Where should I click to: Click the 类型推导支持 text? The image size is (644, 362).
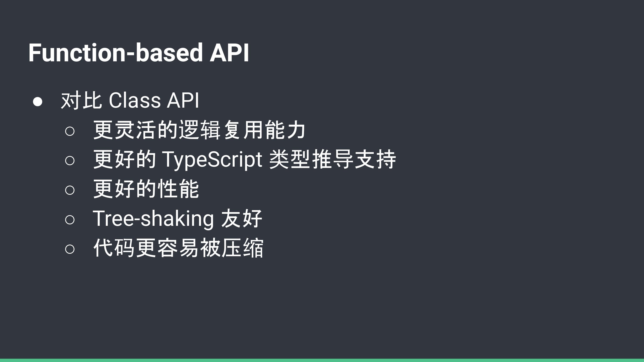[333, 159]
